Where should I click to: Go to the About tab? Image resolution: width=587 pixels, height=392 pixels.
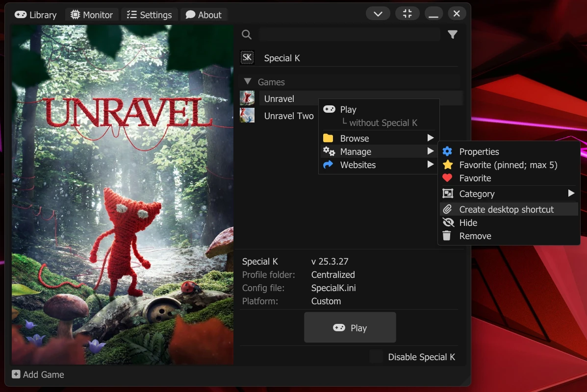(204, 15)
